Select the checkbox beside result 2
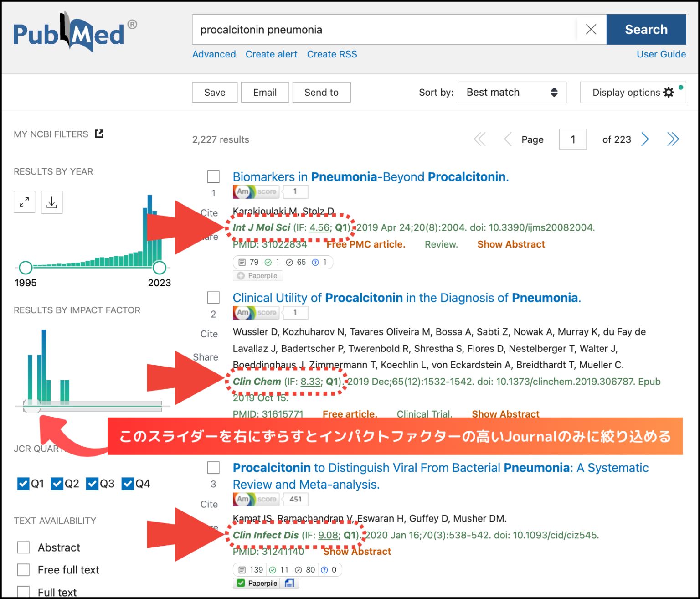The width and height of the screenshot is (700, 599). coord(213,297)
